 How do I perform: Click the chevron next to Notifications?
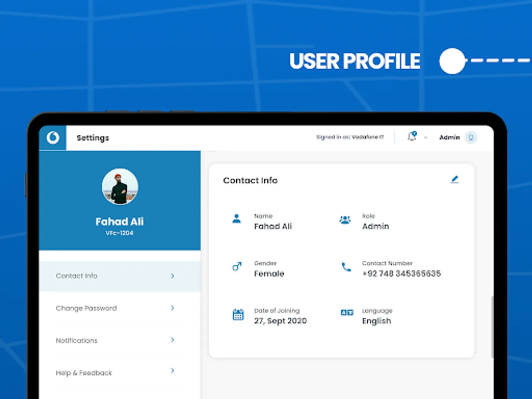coord(172,340)
